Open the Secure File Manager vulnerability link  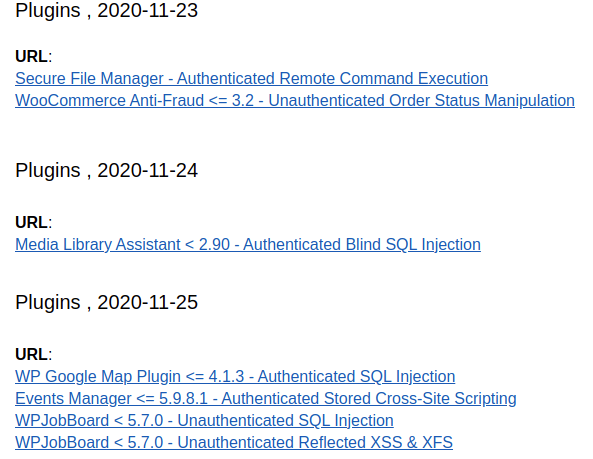[251, 79]
